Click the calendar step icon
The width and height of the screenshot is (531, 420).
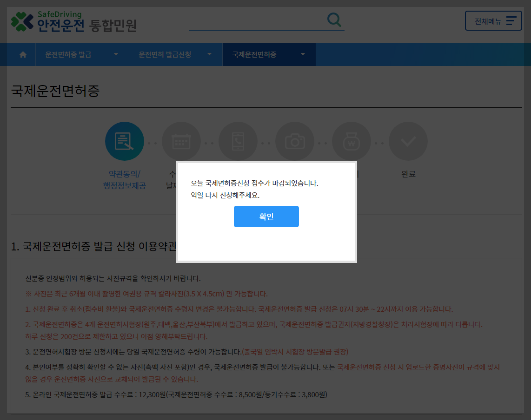[181, 141]
